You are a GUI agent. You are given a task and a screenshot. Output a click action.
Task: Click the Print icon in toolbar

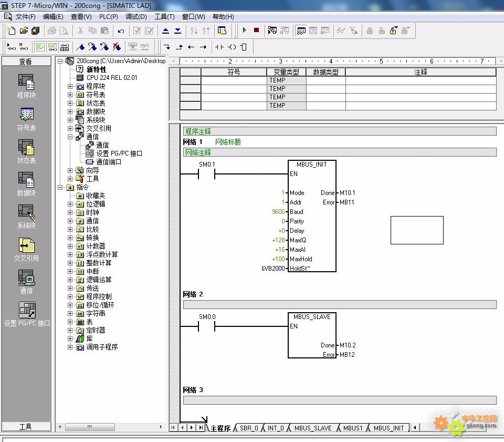52,30
